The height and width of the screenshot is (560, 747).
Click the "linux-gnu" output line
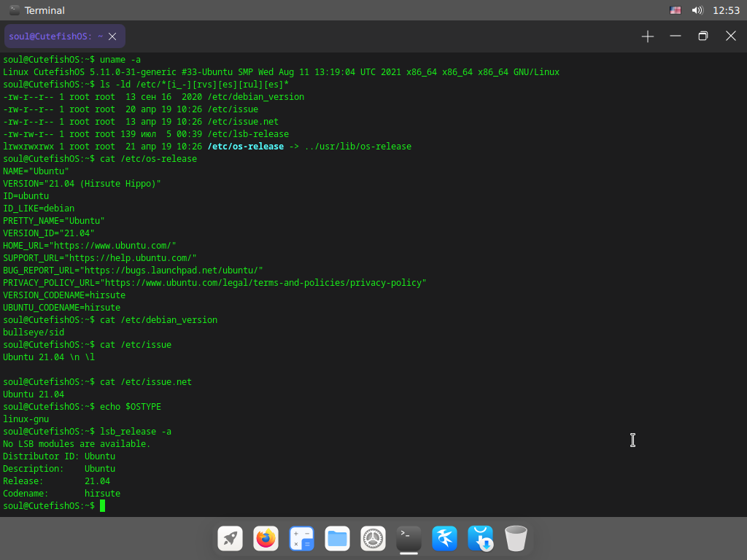(x=26, y=419)
